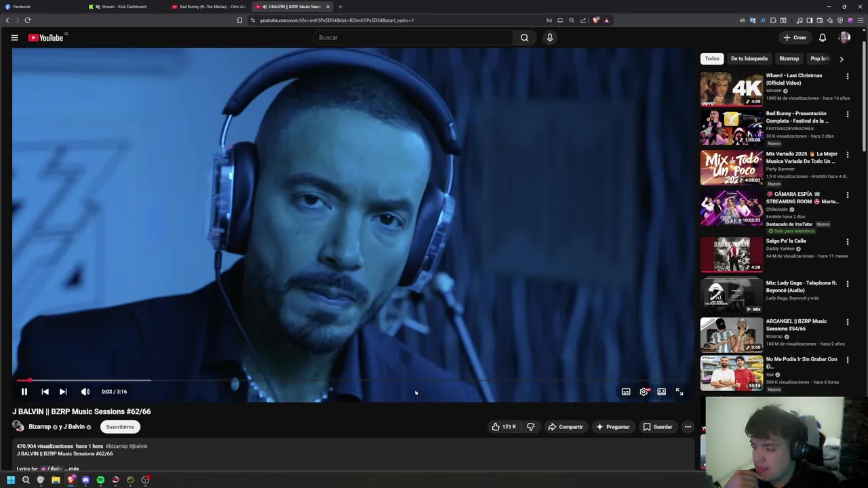Open a new browser tab
868x488 pixels.
click(340, 7)
